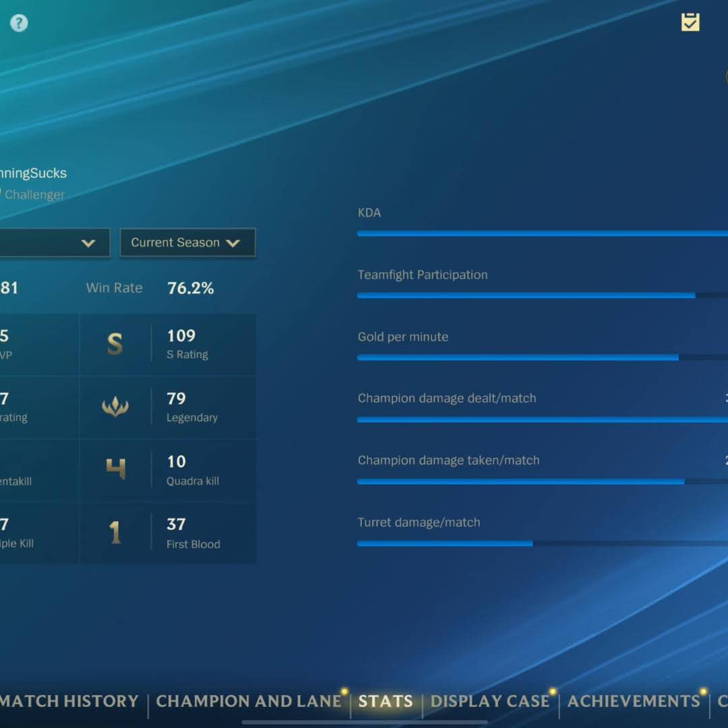Open the clipboard checklist icon
This screenshot has width=728, height=728.
coord(690,22)
